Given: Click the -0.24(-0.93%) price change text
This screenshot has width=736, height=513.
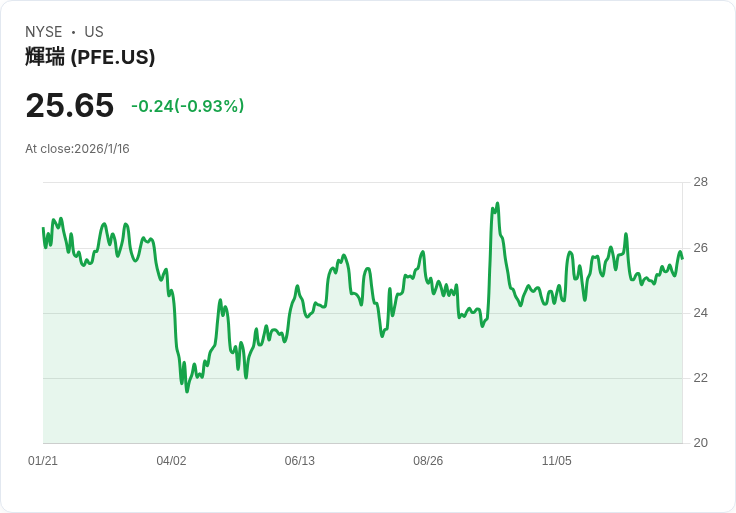Looking at the screenshot, I should click(188, 106).
